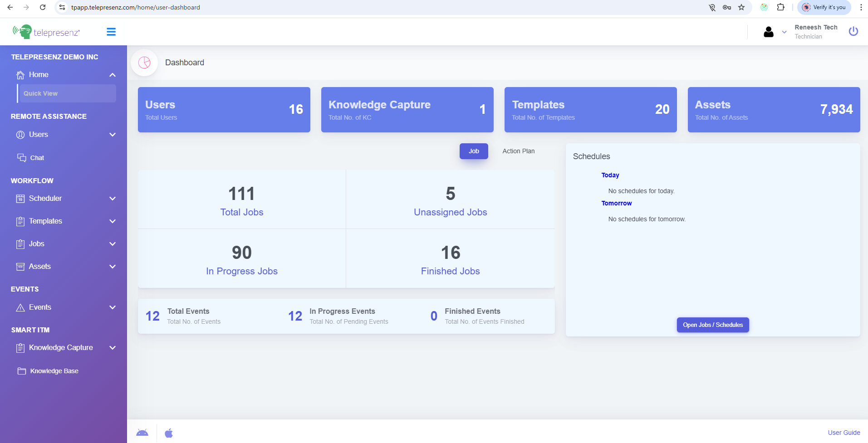Open the User Guide link
This screenshot has width=868, height=443.
pos(843,433)
